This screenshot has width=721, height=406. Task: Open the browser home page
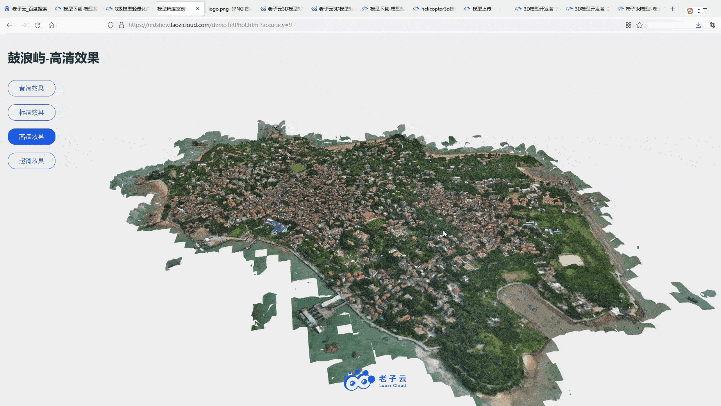point(52,25)
